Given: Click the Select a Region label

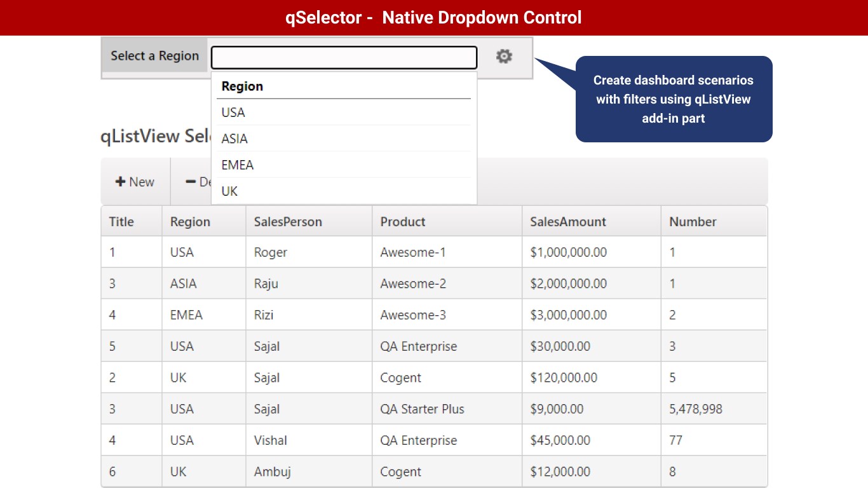Looking at the screenshot, I should [154, 56].
